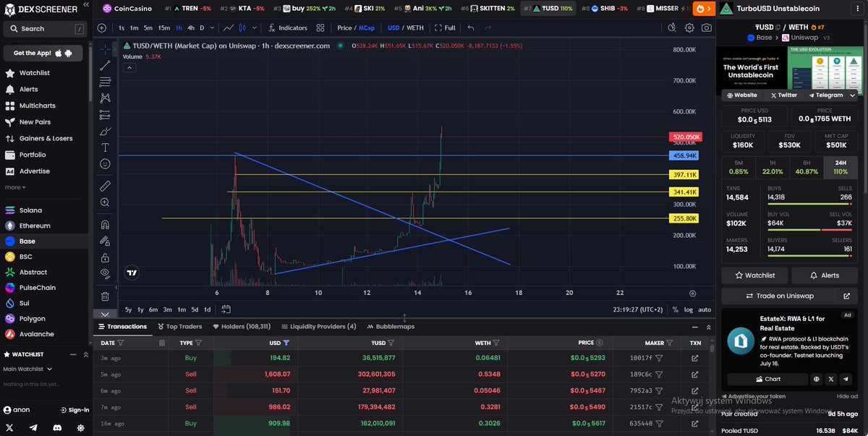Screen dimensions: 868x436
Task: Toggle USD / WETH denomination
Action: coord(406,27)
